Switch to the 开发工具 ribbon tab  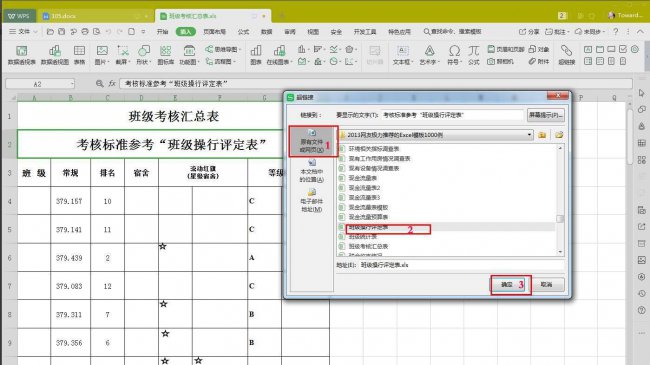365,32
